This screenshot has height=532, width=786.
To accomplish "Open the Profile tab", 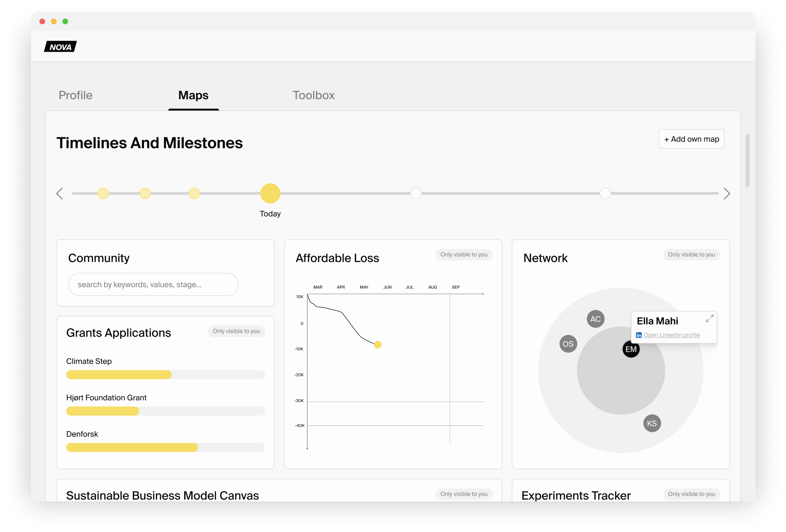I will 75,95.
